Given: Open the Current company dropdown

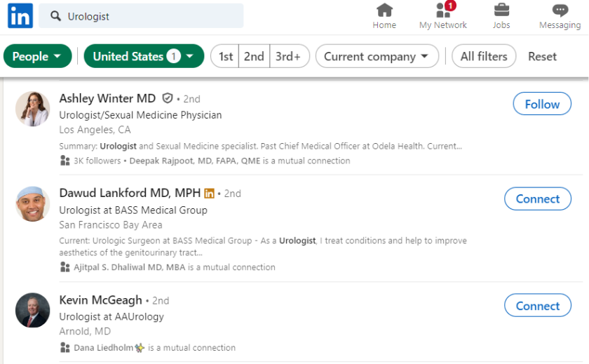Looking at the screenshot, I should coord(377,57).
